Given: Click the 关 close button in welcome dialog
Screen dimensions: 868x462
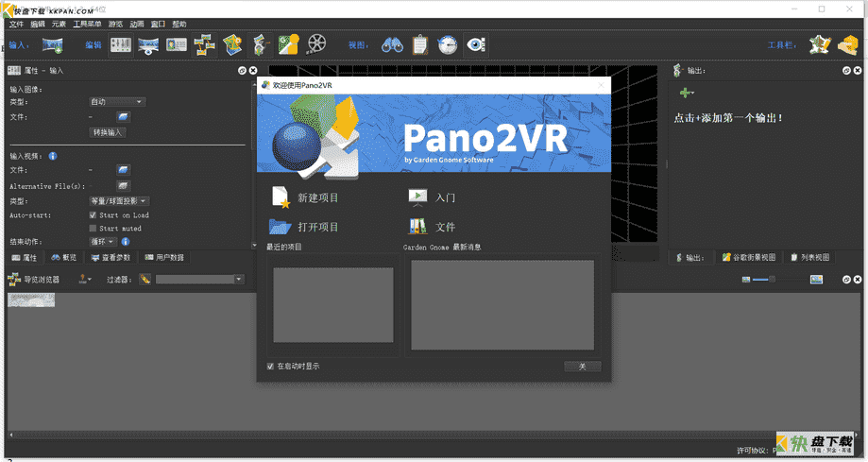Looking at the screenshot, I should (583, 367).
